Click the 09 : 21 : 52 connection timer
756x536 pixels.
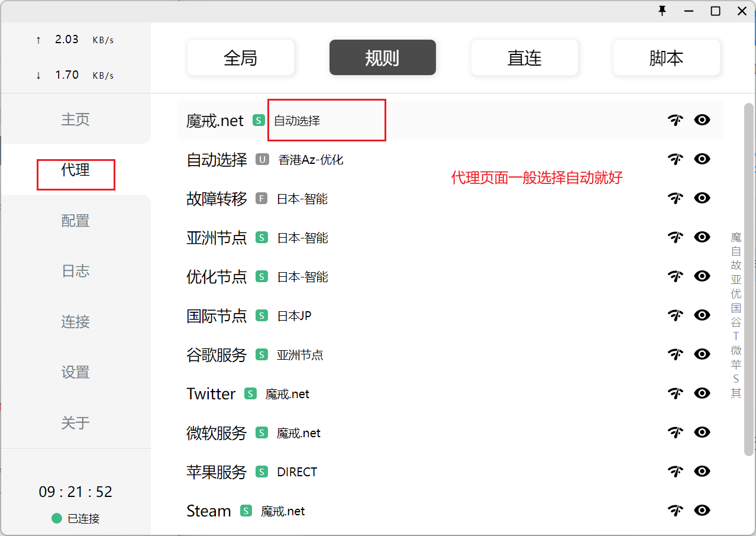click(76, 492)
